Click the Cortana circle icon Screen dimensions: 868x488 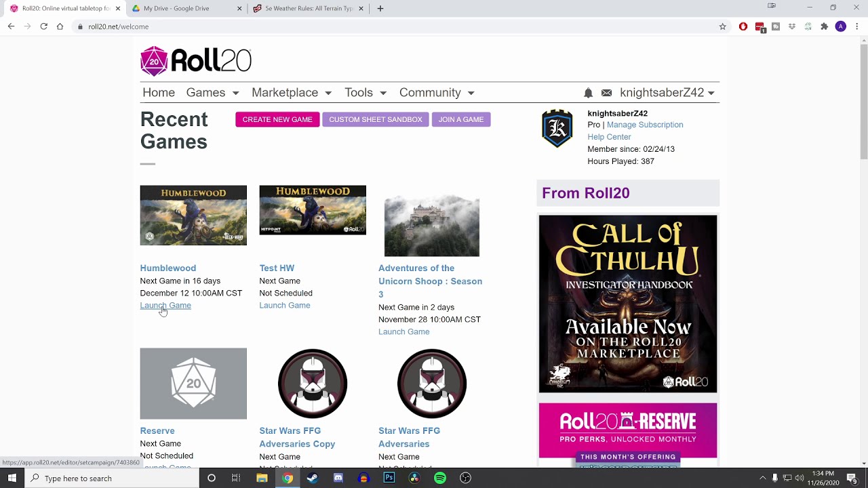212,478
